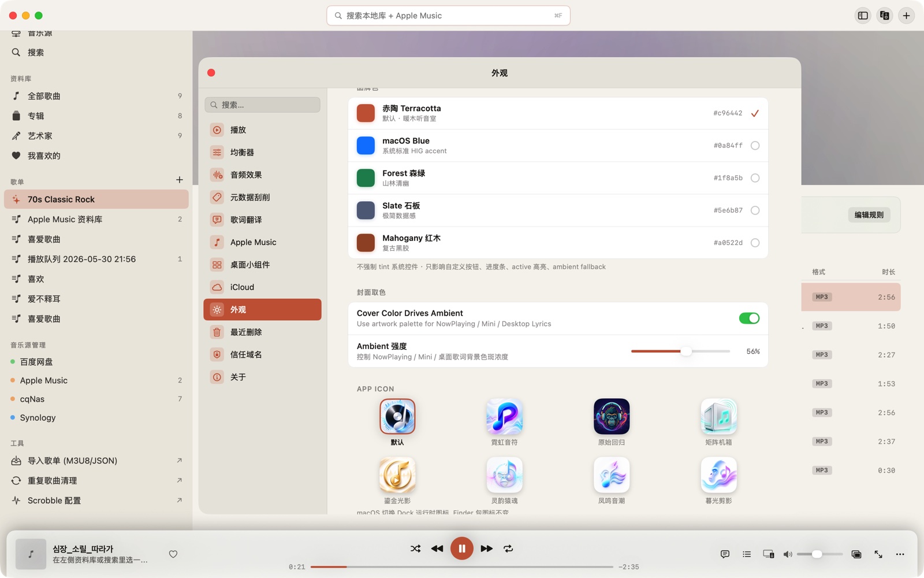Add new playlist with plus icon

coord(180,180)
